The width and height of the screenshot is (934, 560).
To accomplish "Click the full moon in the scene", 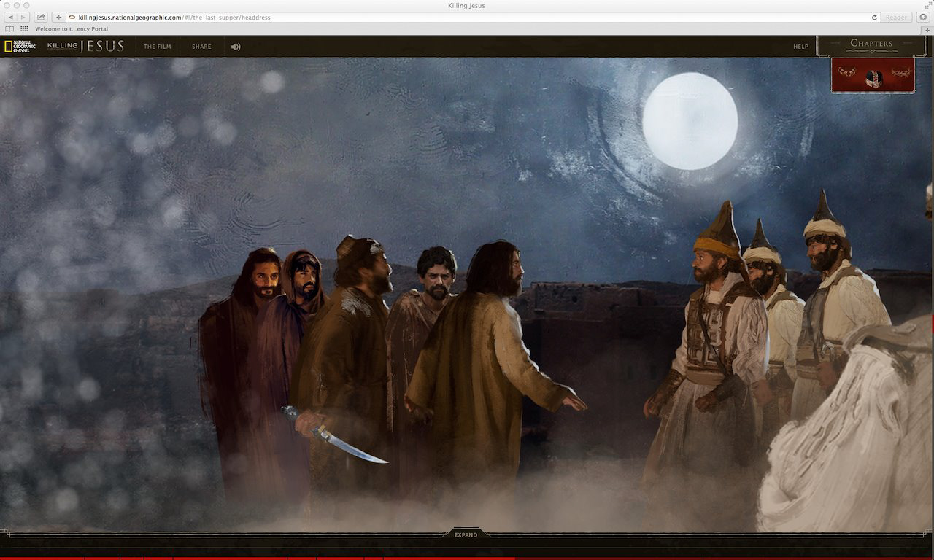I will pyautogui.click(x=690, y=121).
